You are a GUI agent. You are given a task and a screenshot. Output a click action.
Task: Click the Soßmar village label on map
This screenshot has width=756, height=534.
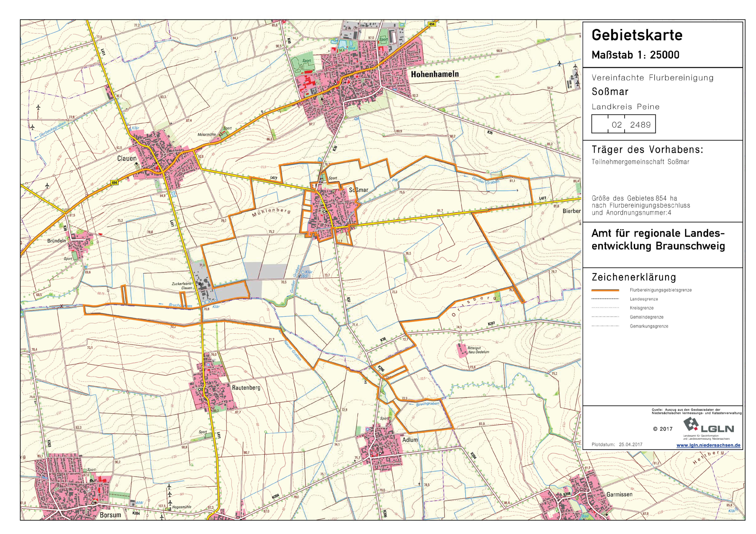[x=359, y=190]
